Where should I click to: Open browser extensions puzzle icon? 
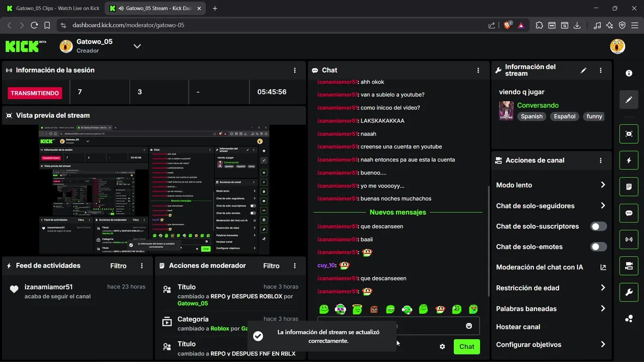click(x=539, y=25)
